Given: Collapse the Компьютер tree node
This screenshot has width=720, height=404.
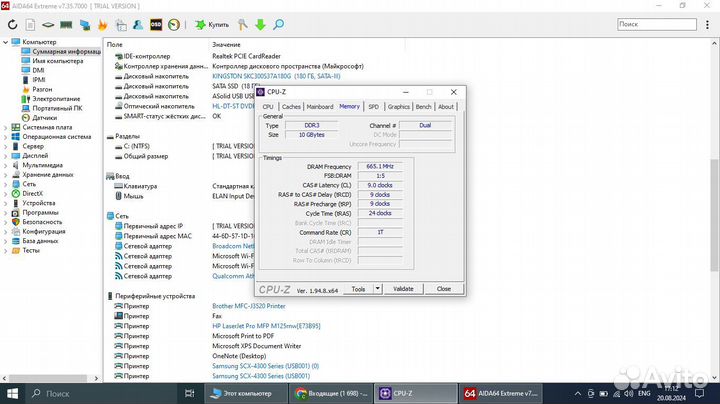Looking at the screenshot, I should pos(5,42).
